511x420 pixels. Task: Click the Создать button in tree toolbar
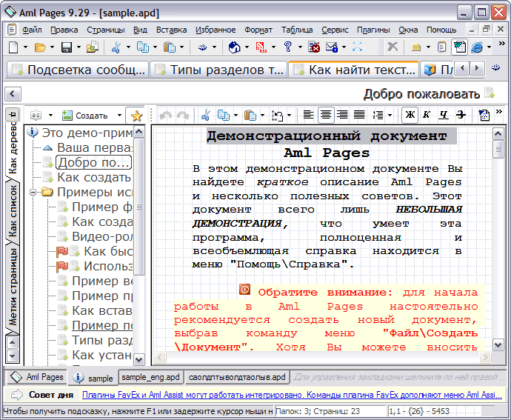coord(85,116)
